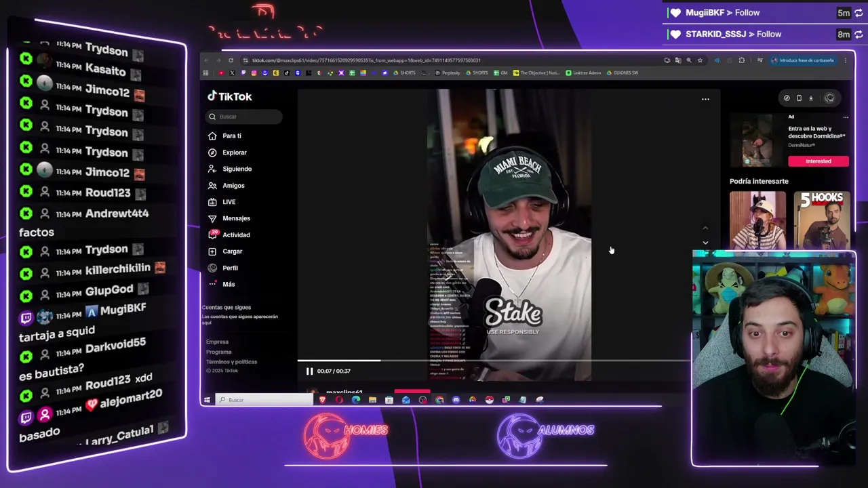The height and width of the screenshot is (488, 868).
Task: Open the Perfil page
Action: pos(223,268)
